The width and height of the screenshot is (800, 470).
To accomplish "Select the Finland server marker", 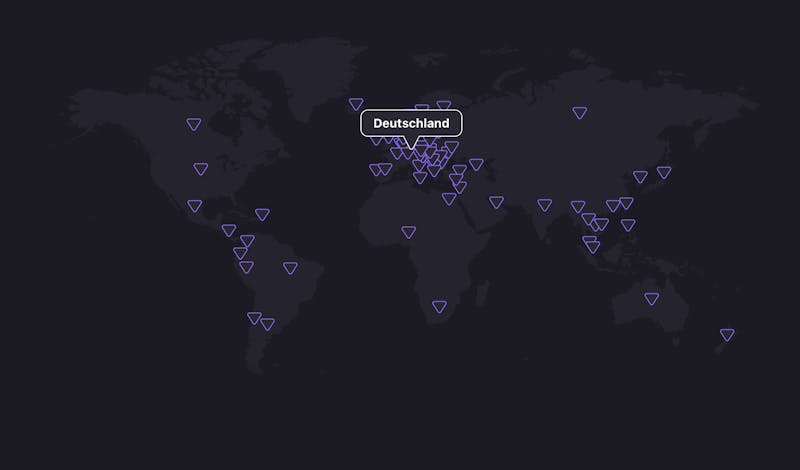I will click(443, 105).
